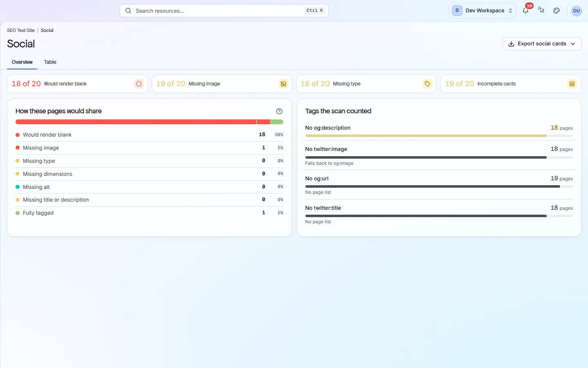Click the Falls back to og:image note
Screen dimensions: 588x368
[330, 163]
